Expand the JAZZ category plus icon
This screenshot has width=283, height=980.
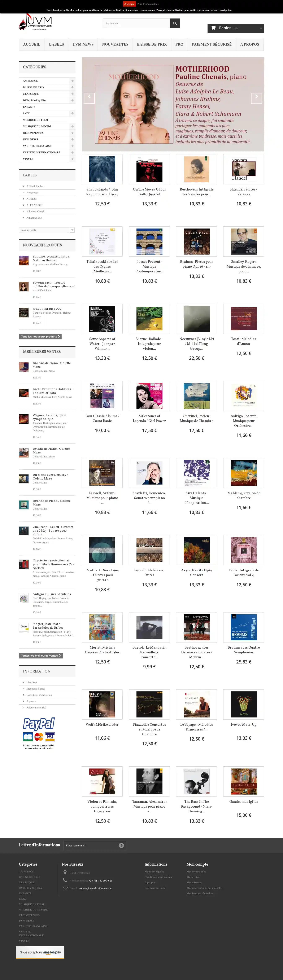coord(72,113)
